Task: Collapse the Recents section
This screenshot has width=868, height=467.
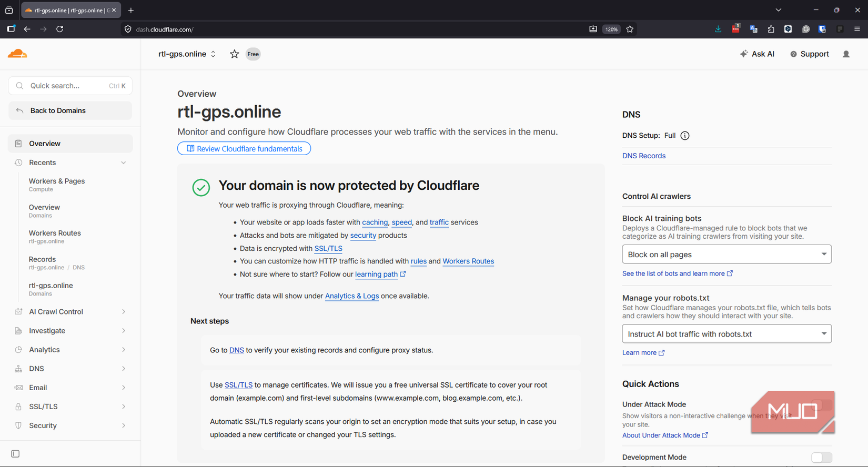Action: tap(124, 163)
